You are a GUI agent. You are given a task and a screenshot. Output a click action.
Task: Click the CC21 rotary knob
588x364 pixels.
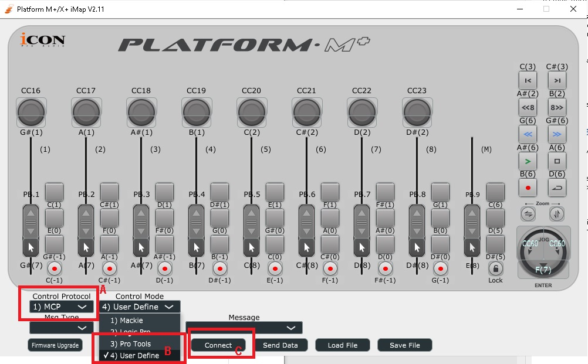point(307,112)
